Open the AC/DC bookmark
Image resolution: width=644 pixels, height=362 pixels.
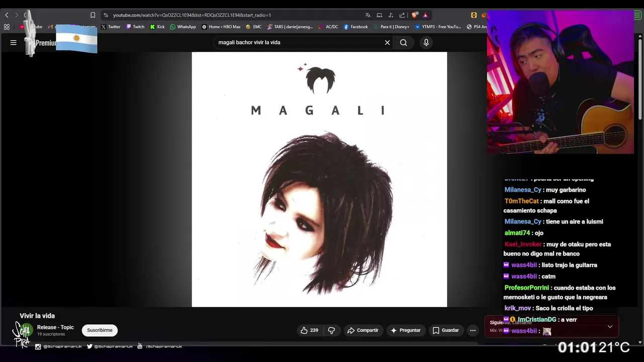coord(328,27)
